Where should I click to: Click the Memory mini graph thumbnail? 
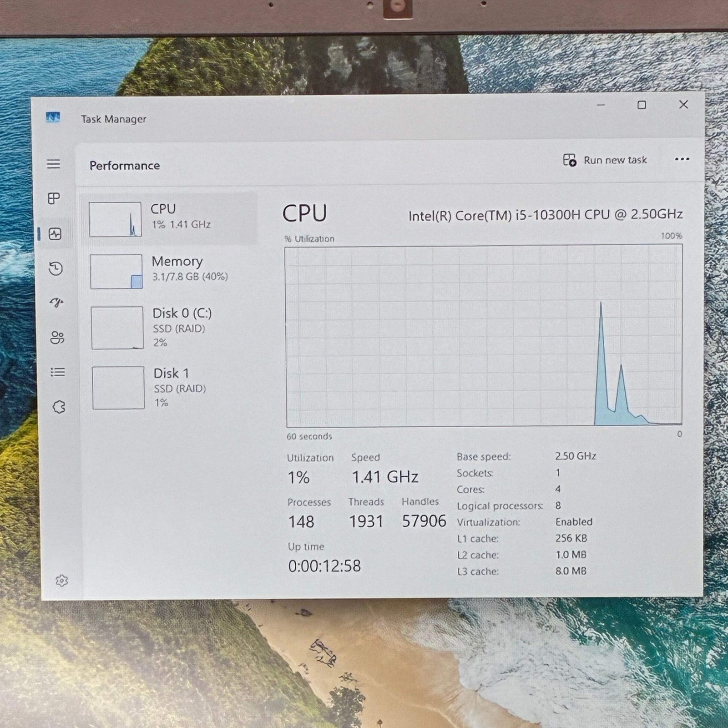[116, 272]
